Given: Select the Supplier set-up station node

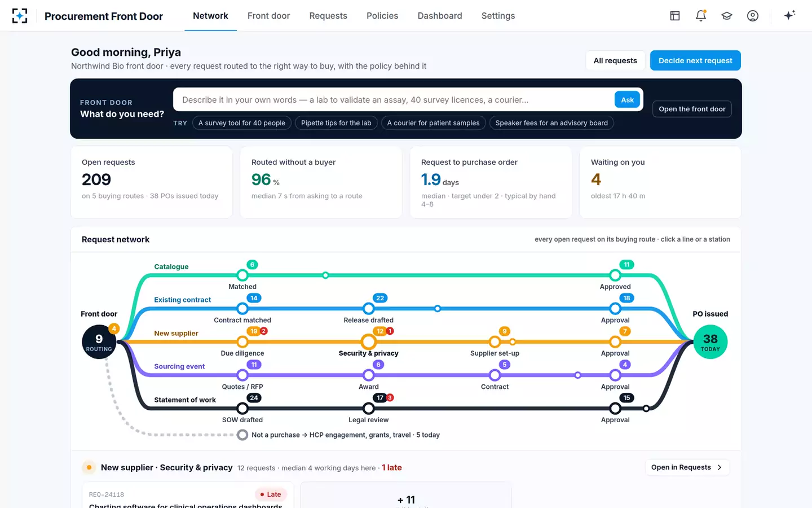Looking at the screenshot, I should 495,341.
